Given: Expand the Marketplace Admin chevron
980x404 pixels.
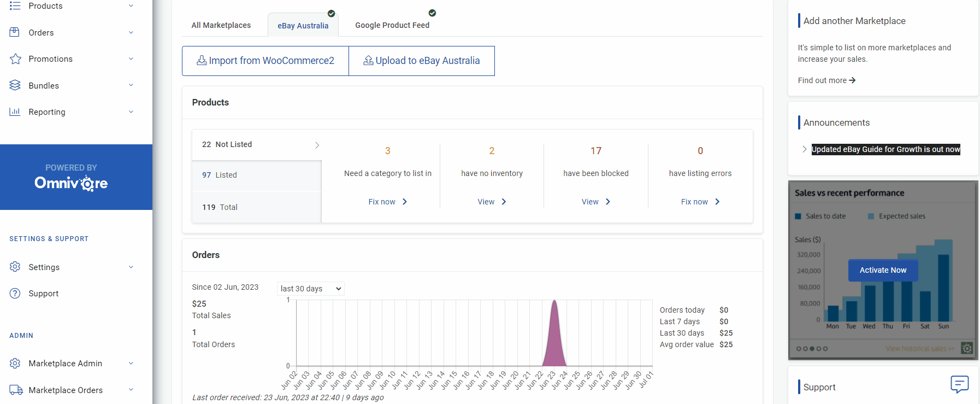Looking at the screenshot, I should [x=131, y=363].
